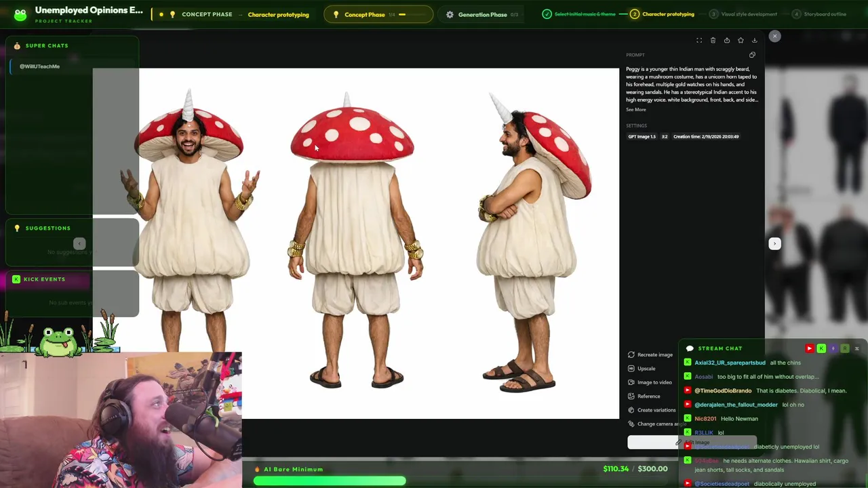Screen dimensions: 868x488
Task: Select Change camera angle
Action: pos(656,424)
